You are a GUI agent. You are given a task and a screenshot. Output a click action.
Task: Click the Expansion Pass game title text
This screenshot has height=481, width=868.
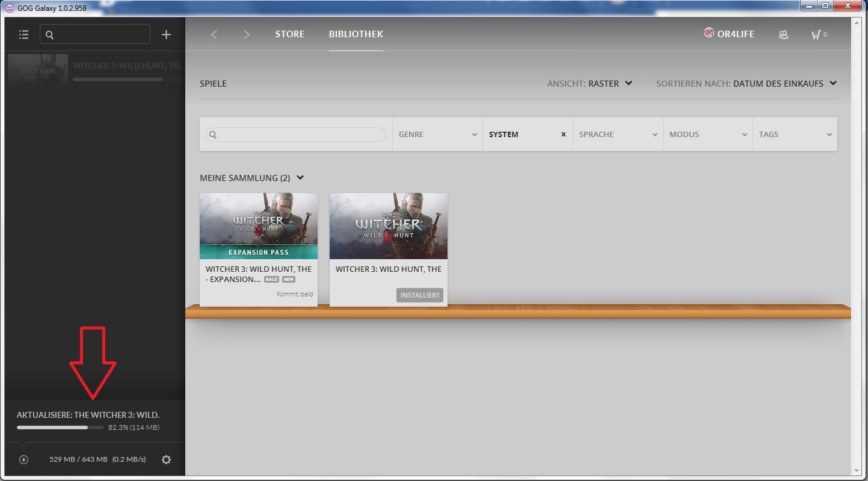coord(259,274)
